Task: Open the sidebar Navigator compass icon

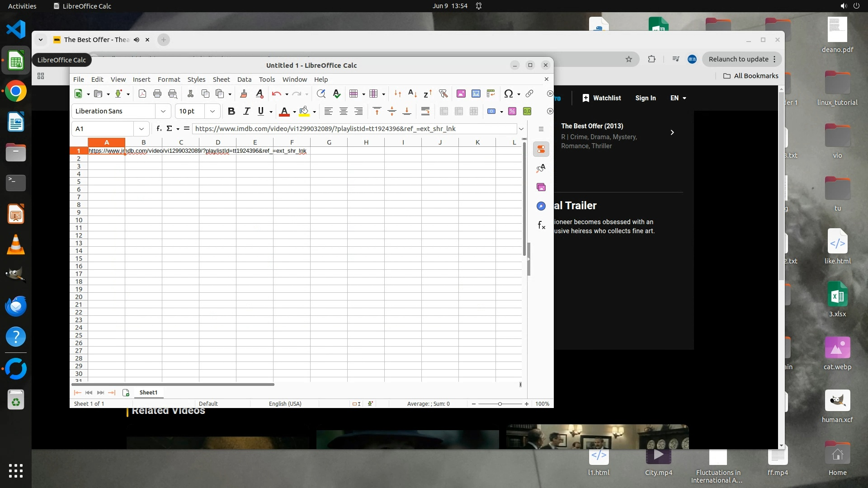Action: 541,206
